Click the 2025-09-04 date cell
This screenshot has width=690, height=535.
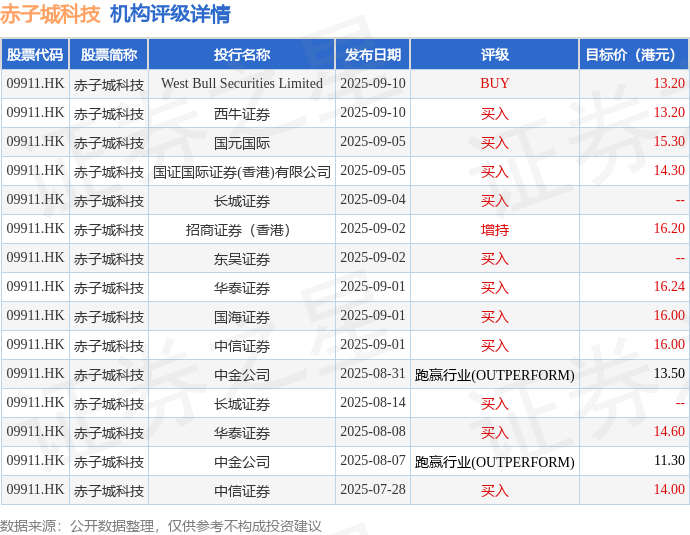pyautogui.click(x=373, y=200)
